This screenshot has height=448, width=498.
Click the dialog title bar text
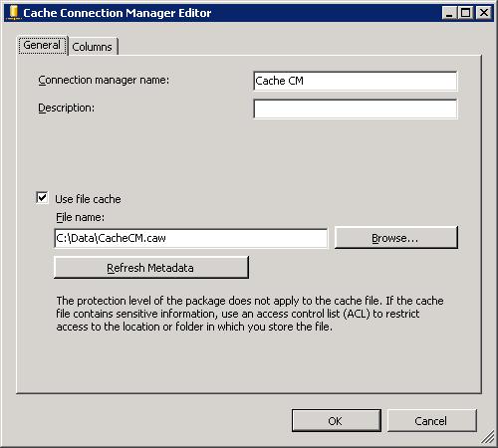pos(118,13)
